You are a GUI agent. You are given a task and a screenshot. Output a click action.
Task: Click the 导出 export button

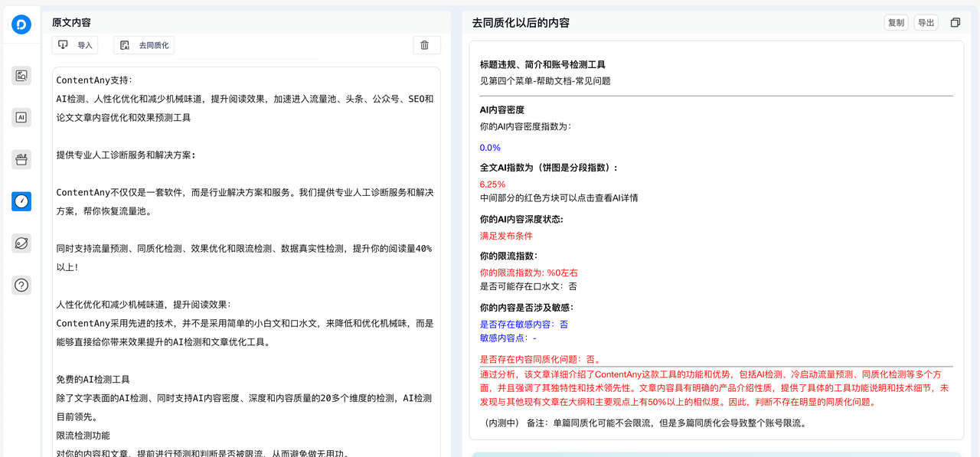pos(926,23)
